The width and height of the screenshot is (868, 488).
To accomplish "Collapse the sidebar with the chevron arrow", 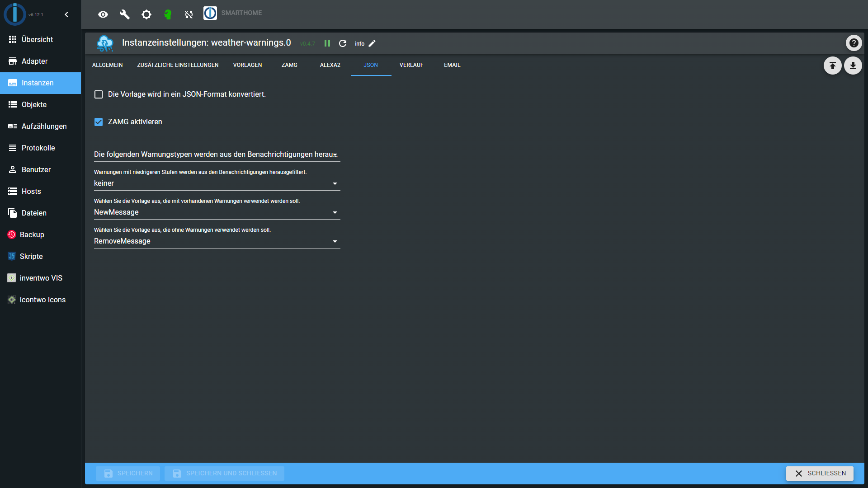I will tap(66, 14).
